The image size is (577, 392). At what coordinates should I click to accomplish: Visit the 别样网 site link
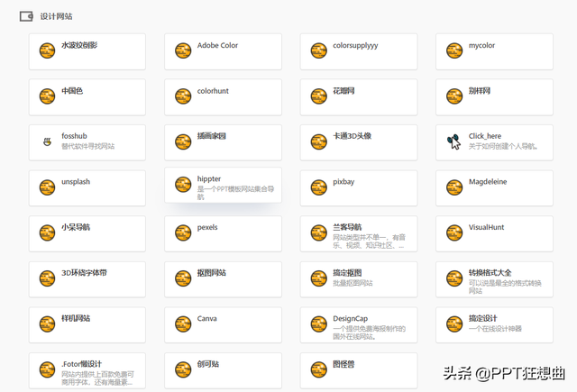(480, 91)
